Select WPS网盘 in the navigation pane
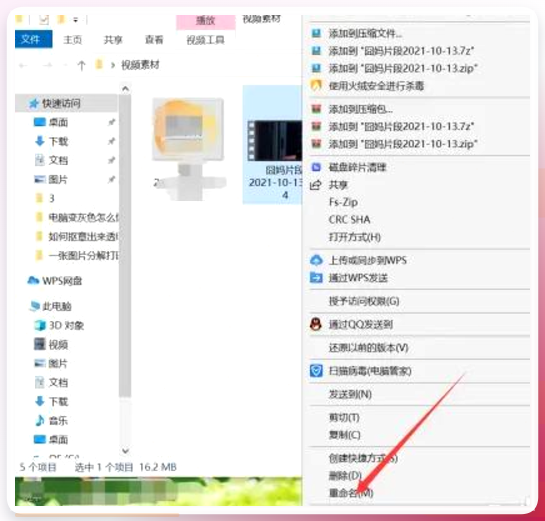Screen dimensions: 545x521 62,281
